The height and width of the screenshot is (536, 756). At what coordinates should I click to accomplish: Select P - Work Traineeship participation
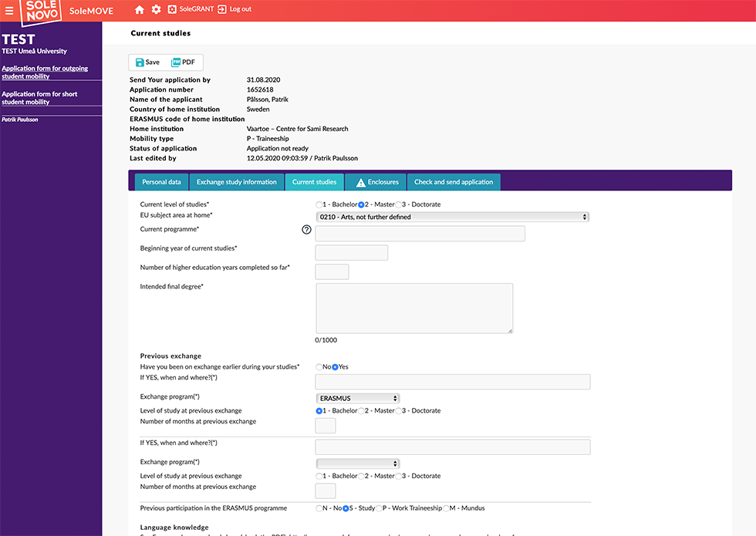(379, 508)
